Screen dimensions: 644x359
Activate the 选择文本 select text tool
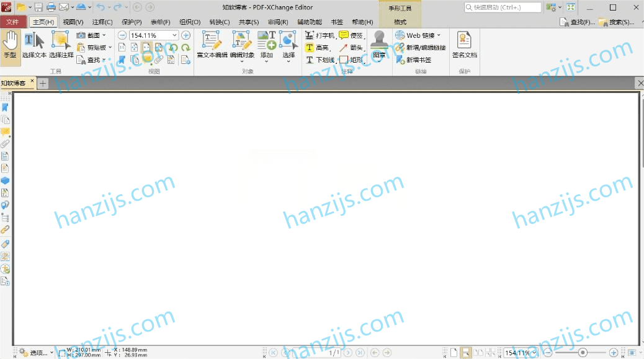pos(34,44)
